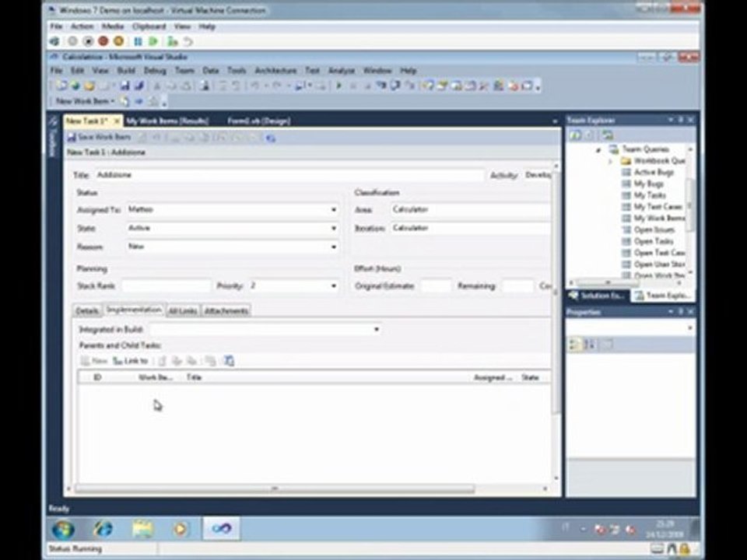Click the Windows Start button
Viewport: 747px width, 560px height.
(x=63, y=529)
